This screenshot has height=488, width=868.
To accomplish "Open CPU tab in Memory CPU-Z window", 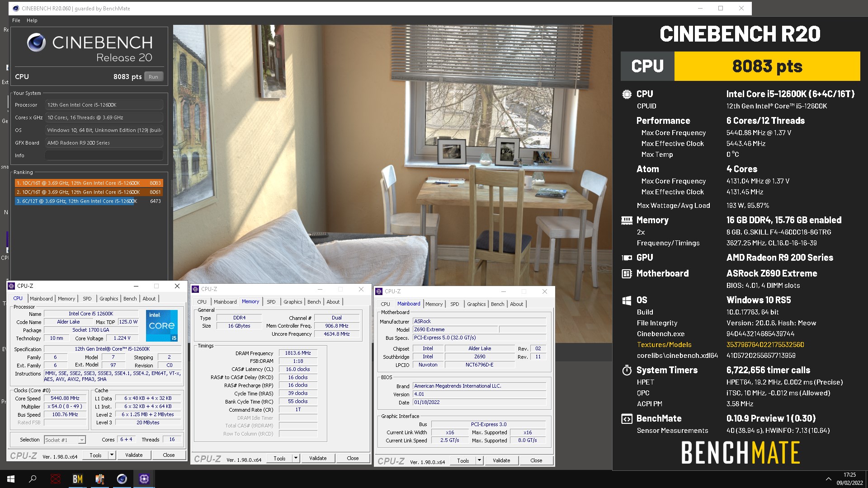I will 202,302.
